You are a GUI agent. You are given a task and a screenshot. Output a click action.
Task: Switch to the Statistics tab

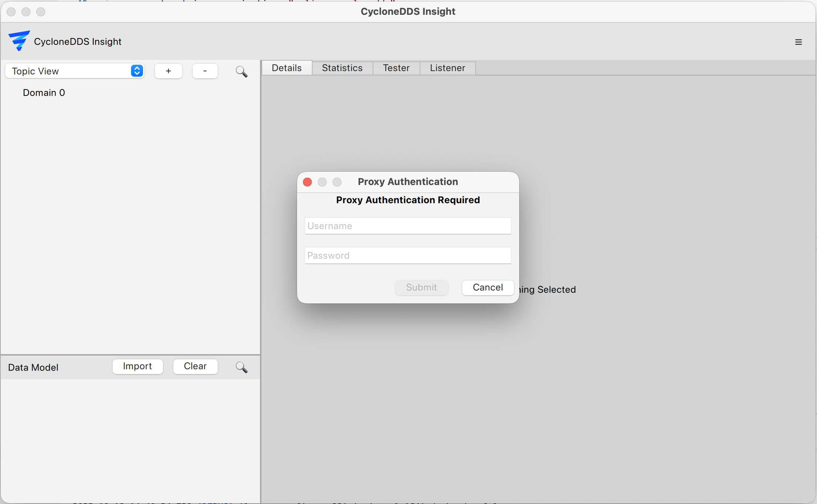point(342,68)
